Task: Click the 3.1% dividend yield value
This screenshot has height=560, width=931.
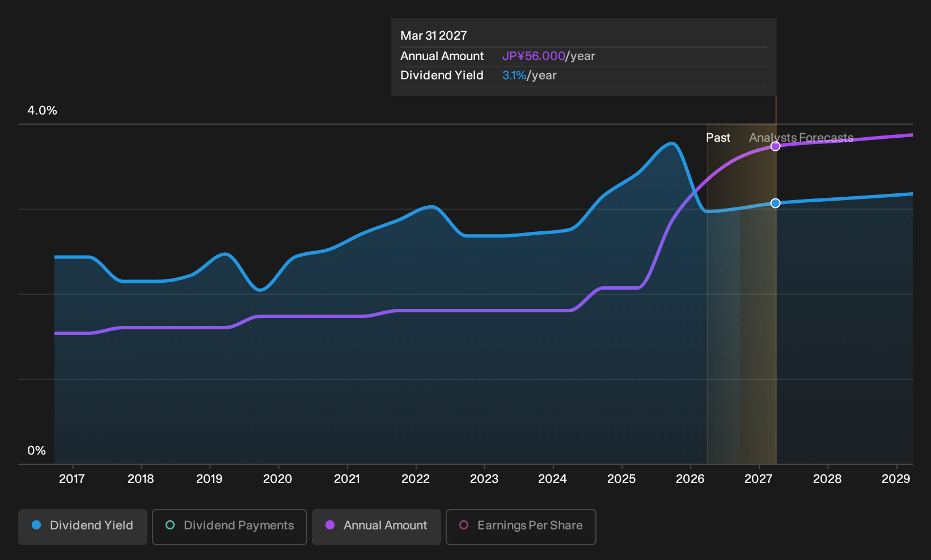Action: pos(514,75)
